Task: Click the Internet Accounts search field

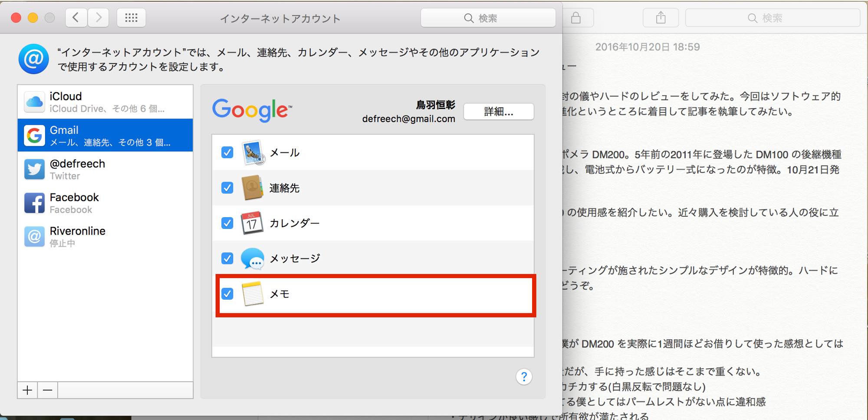Action: point(488,18)
